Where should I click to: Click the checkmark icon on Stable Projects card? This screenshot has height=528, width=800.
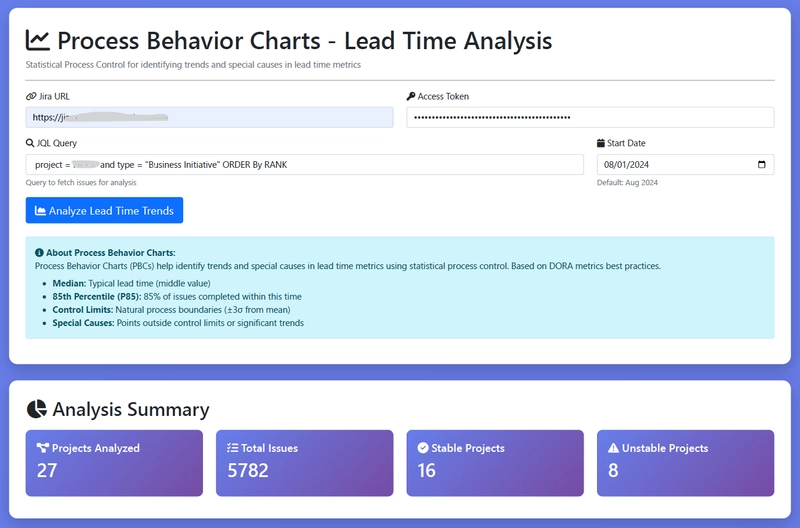click(x=423, y=448)
